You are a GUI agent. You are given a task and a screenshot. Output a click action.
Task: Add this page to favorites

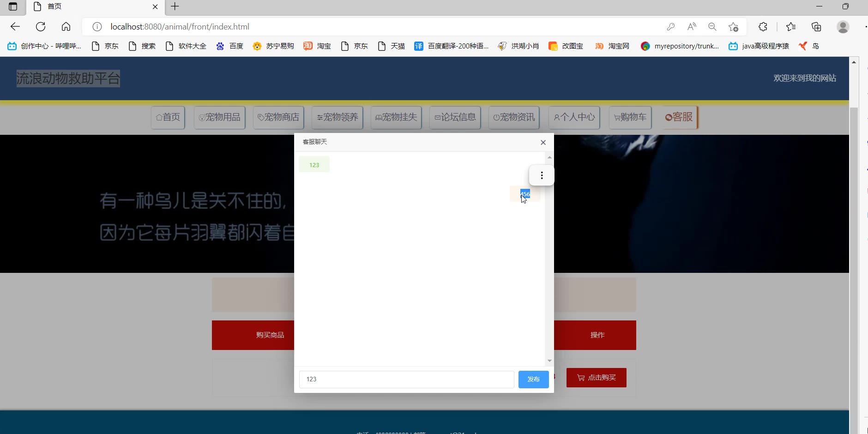[x=733, y=27]
